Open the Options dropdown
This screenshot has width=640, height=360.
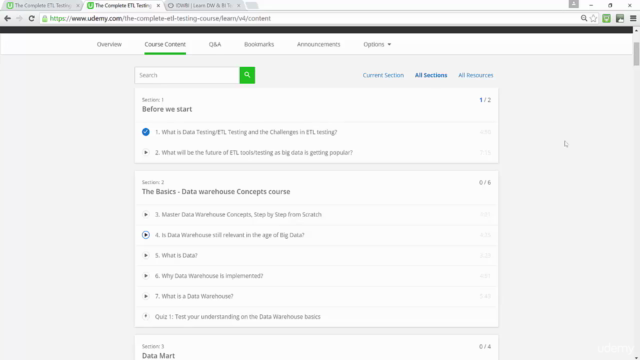(x=377, y=44)
